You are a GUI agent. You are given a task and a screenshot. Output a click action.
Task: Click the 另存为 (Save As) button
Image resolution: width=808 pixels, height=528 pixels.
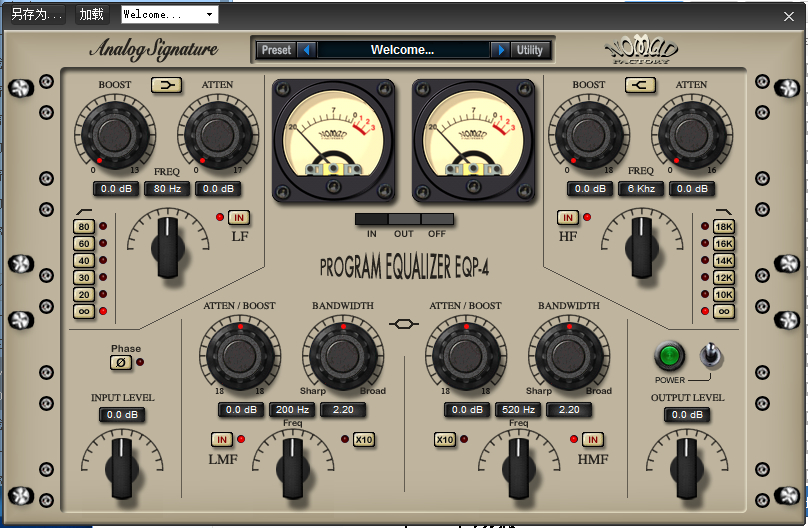tap(37, 14)
